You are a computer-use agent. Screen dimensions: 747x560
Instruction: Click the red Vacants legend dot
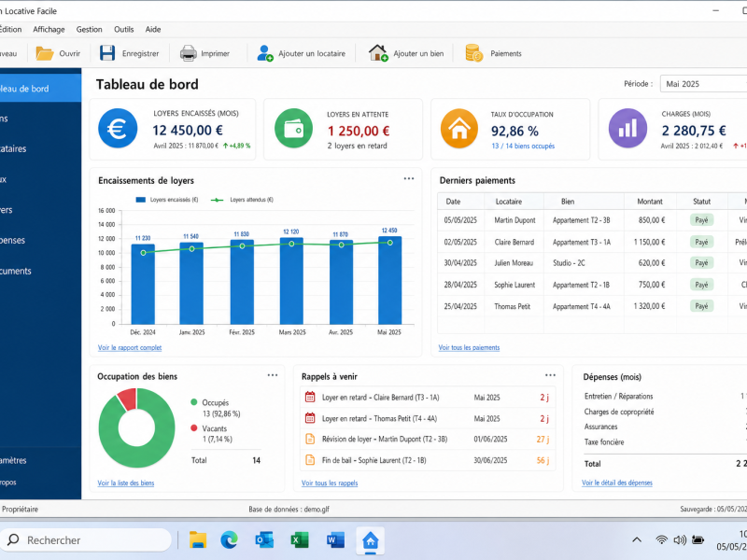194,427
